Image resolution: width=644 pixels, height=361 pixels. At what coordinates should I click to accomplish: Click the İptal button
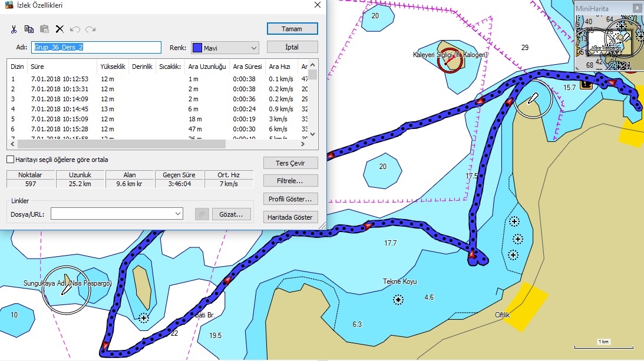click(292, 47)
